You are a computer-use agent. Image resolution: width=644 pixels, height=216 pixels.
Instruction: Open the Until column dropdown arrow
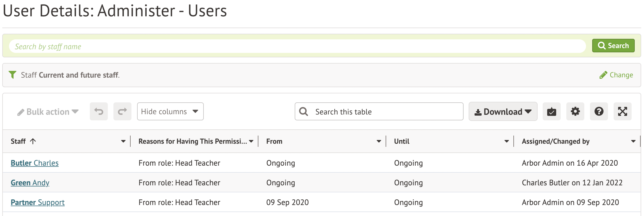(507, 141)
